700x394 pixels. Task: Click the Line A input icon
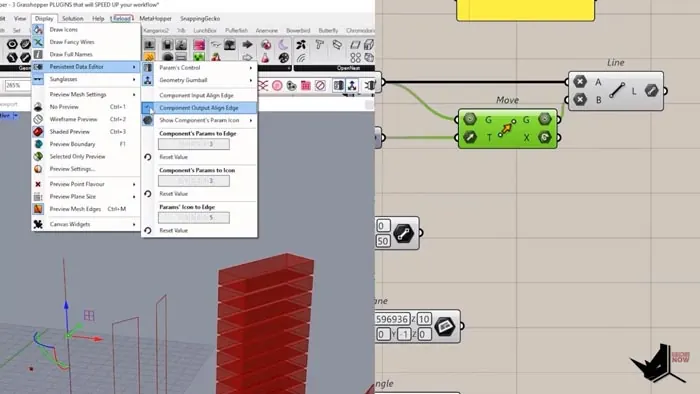pos(579,82)
